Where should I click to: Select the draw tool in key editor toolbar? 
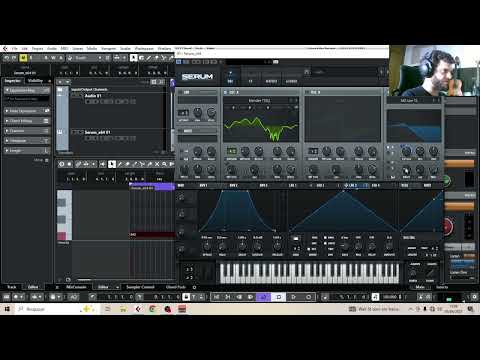tap(120, 164)
